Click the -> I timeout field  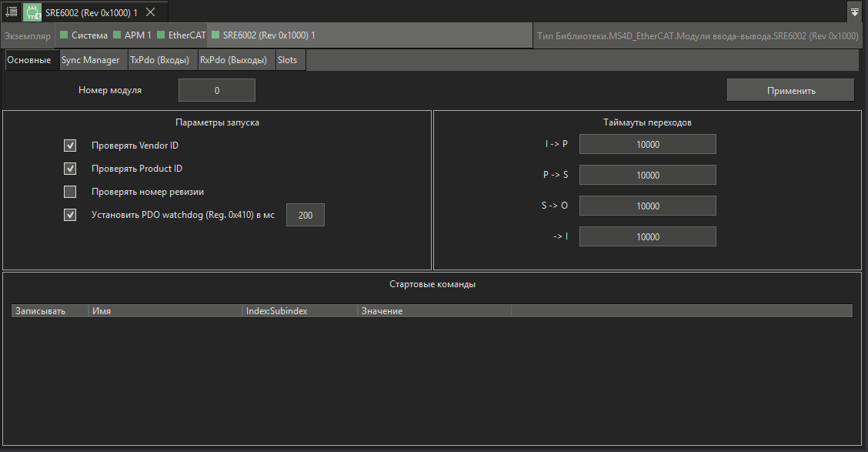pos(648,236)
